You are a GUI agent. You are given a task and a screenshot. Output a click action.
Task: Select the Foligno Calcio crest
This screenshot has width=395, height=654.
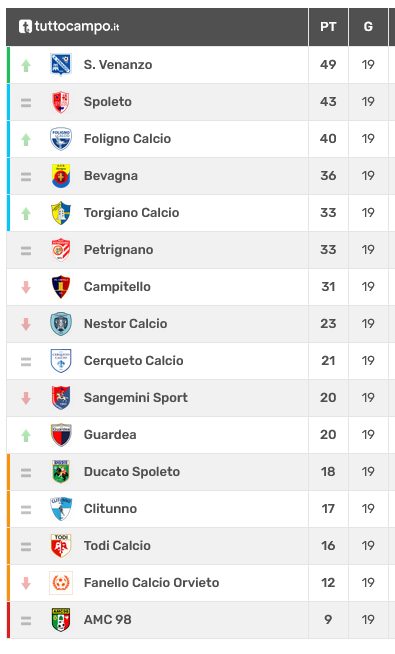pos(61,139)
